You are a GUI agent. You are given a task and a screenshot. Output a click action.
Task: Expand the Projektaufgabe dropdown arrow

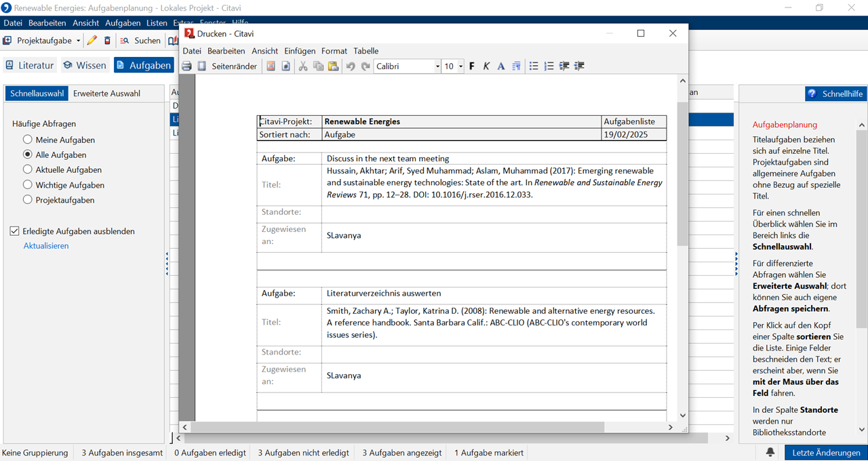(x=78, y=41)
